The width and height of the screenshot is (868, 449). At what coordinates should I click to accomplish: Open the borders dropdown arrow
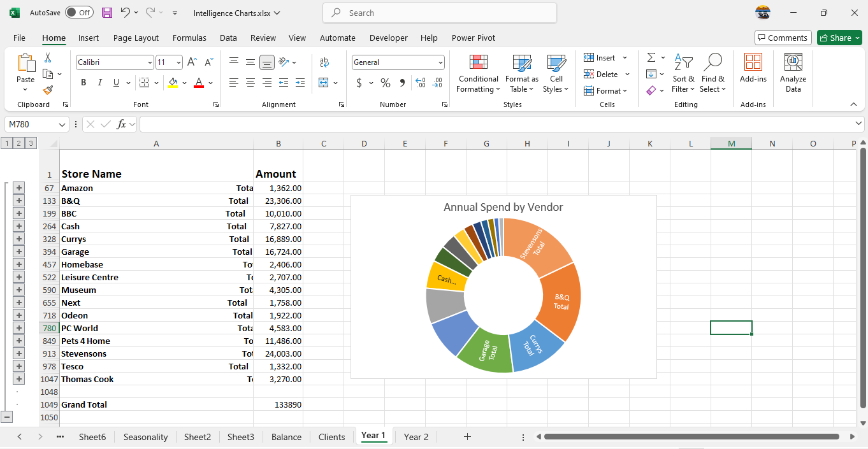coord(156,83)
